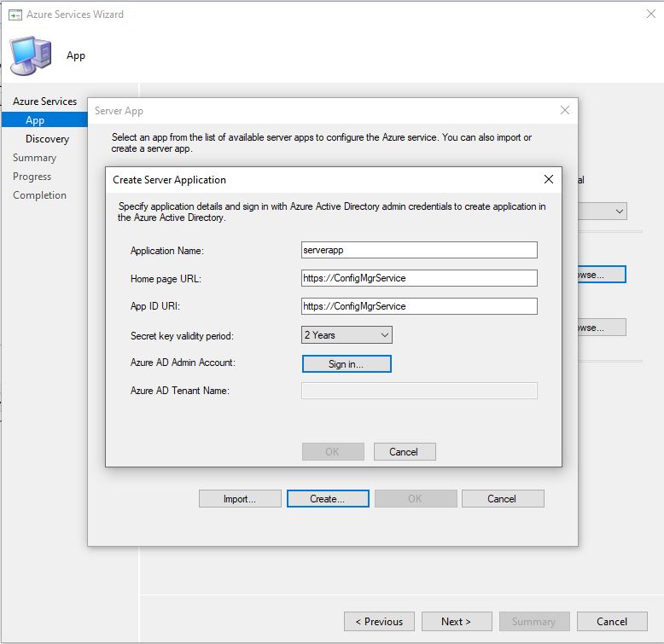Select Azure Services in wizard navigation
The height and width of the screenshot is (644, 664).
click(x=44, y=102)
